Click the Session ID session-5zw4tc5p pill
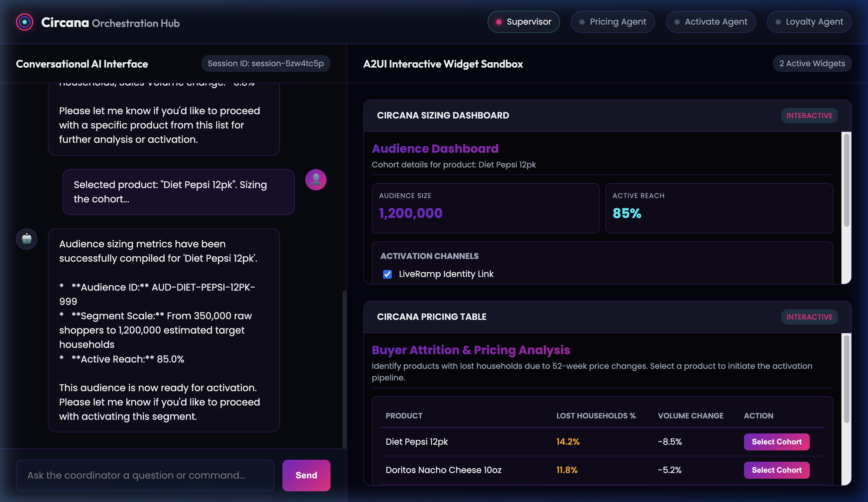Image resolution: width=868 pixels, height=502 pixels. pyautogui.click(x=266, y=64)
